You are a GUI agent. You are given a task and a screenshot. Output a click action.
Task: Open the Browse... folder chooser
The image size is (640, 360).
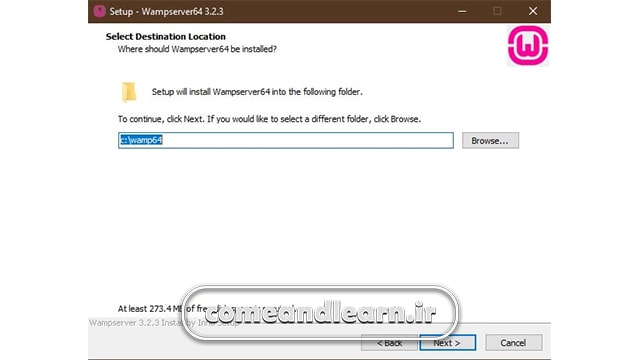[490, 140]
